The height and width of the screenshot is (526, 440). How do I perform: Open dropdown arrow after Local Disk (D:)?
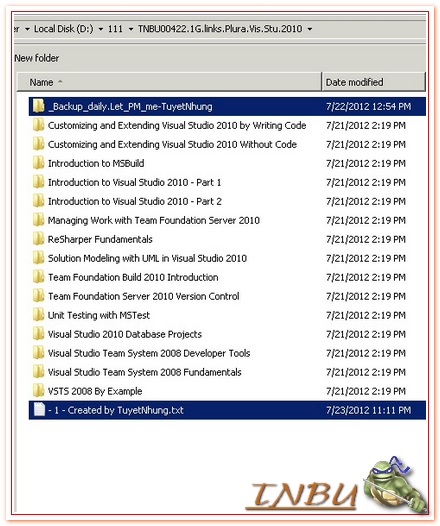click(x=101, y=29)
